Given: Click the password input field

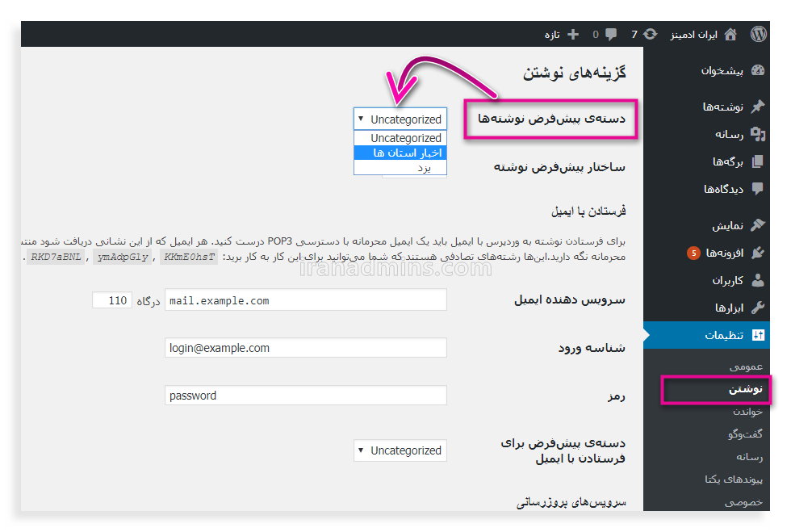Looking at the screenshot, I should 306,396.
